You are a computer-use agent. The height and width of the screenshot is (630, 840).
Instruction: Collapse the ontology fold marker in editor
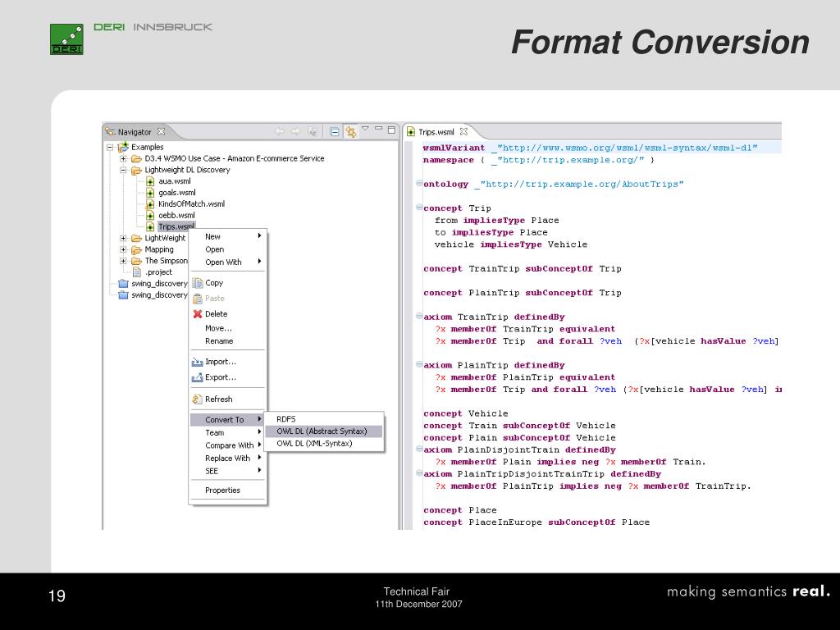[419, 183]
